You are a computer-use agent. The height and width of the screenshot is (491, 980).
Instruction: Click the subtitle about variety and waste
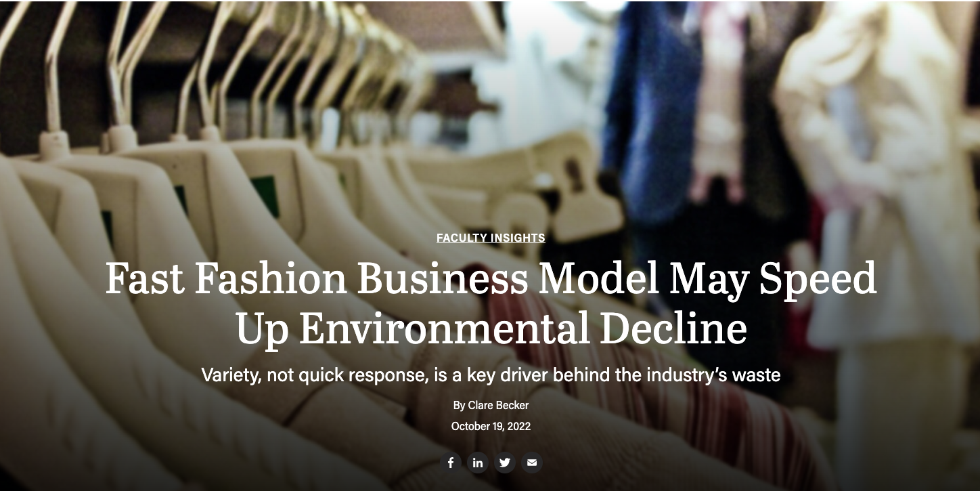491,375
